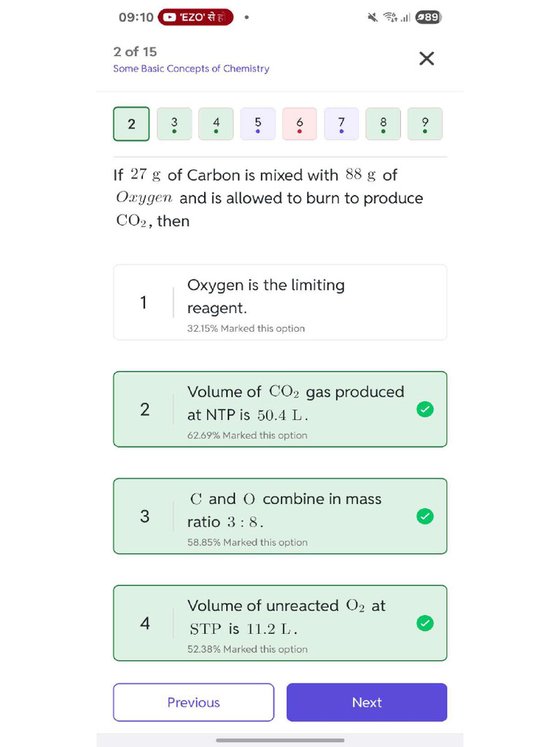Open question 5 from number strip
This screenshot has height=747, width=560.
(258, 124)
